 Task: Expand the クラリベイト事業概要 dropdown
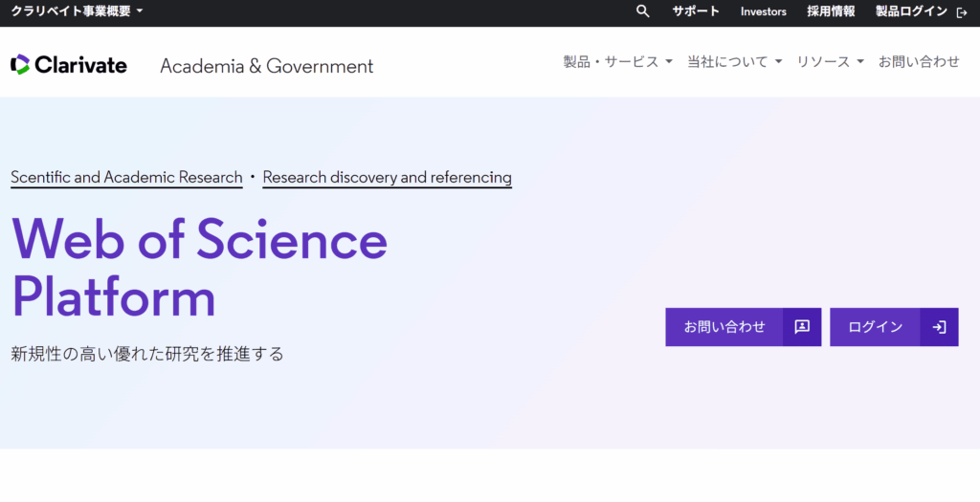coord(77,11)
